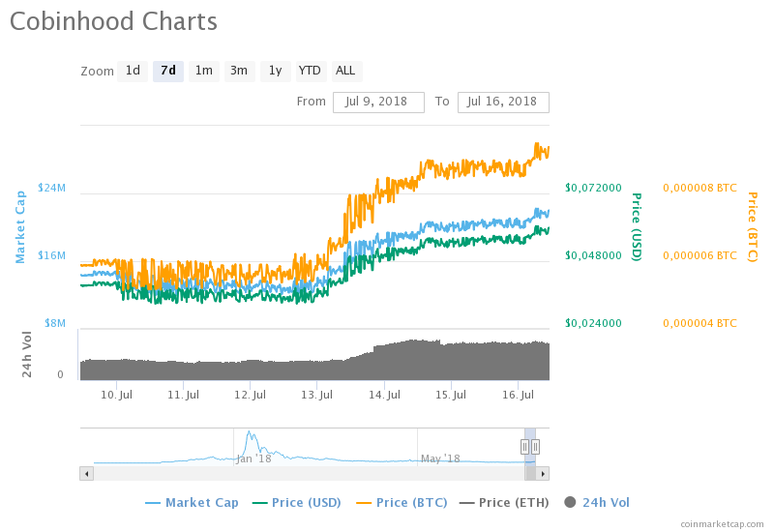This screenshot has height=532, width=774.
Task: Click the May '18 label in navigator
Action: pos(440,458)
